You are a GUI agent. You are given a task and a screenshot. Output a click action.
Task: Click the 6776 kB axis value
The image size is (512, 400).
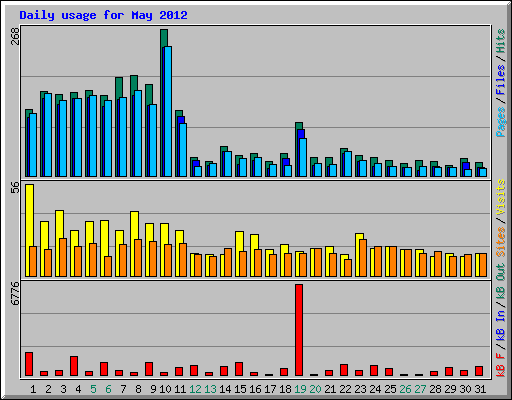coord(15,294)
